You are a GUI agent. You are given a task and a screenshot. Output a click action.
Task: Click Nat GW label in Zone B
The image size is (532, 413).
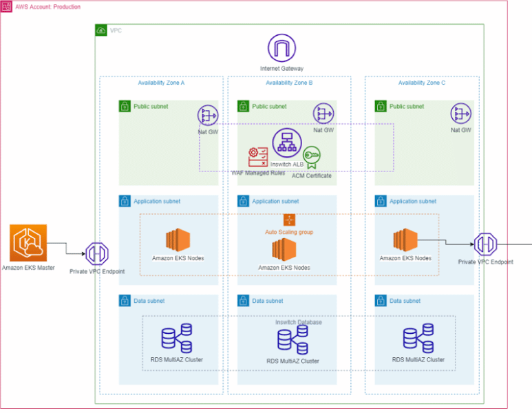tap(323, 130)
